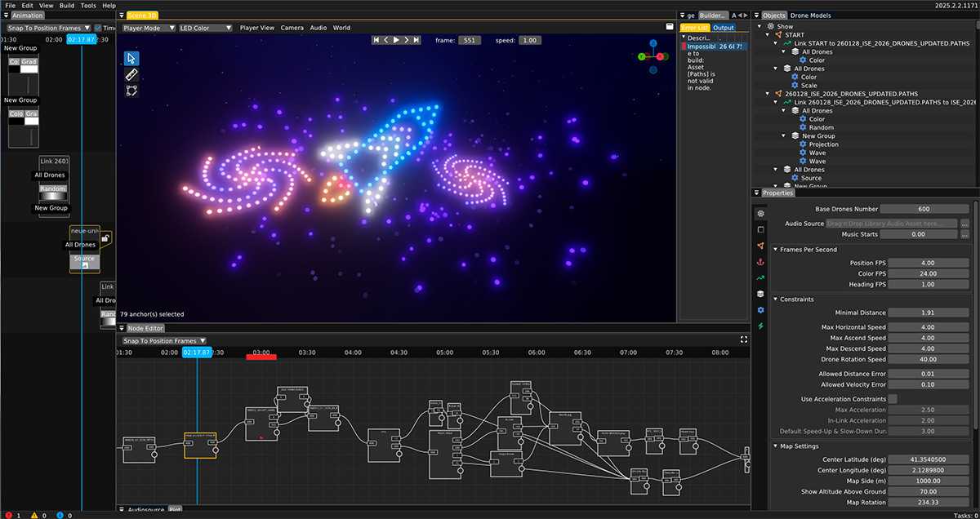Click the Base Drones Number field
The image size is (980, 519).
(x=924, y=209)
